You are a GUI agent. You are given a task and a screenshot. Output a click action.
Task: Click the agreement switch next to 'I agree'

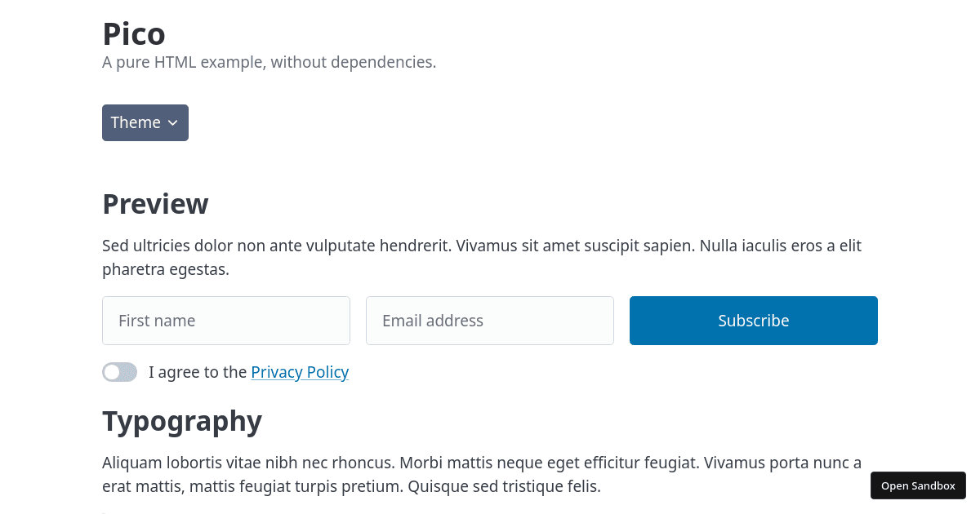point(119,372)
